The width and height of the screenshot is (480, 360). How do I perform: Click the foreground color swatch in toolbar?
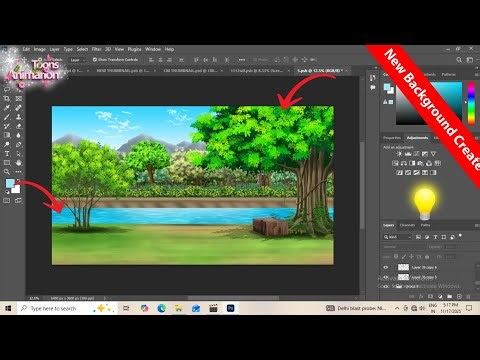tap(10, 183)
